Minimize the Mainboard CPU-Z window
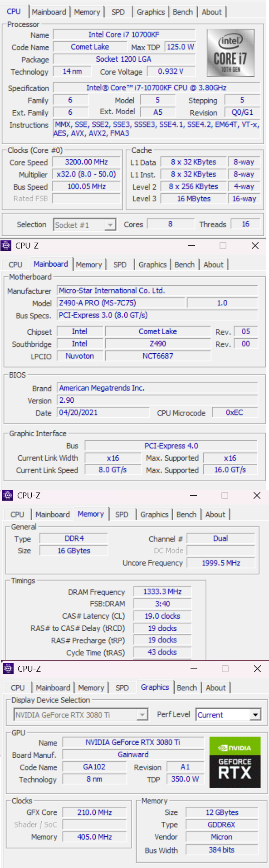The height and width of the screenshot is (868, 269). [191, 245]
